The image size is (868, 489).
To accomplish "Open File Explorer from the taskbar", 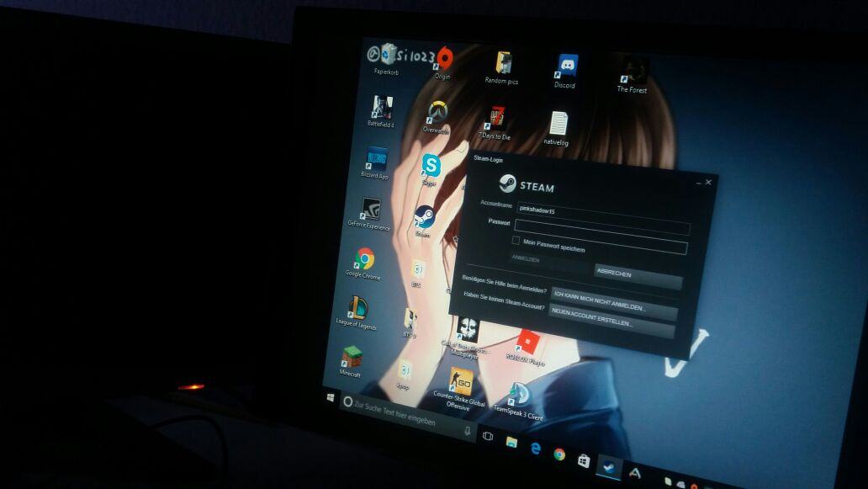I will [511, 441].
